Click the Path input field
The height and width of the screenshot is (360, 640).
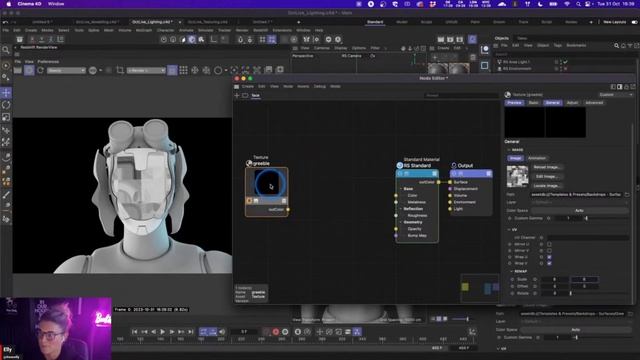(576, 195)
